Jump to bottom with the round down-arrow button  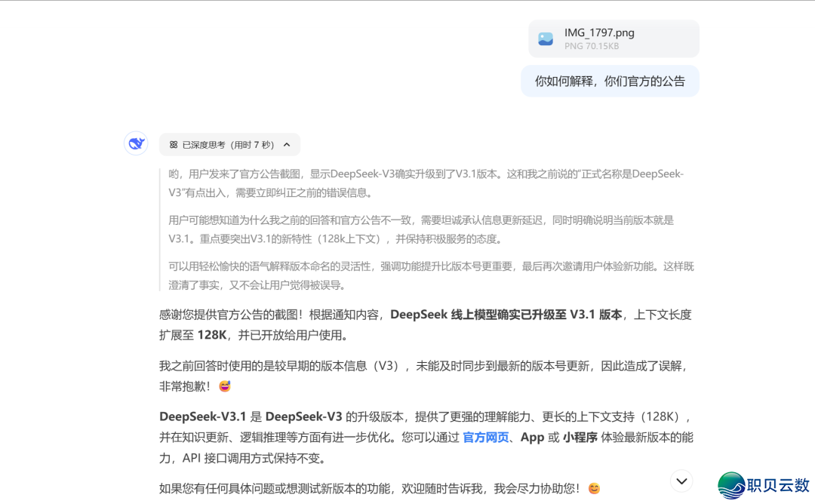click(681, 481)
